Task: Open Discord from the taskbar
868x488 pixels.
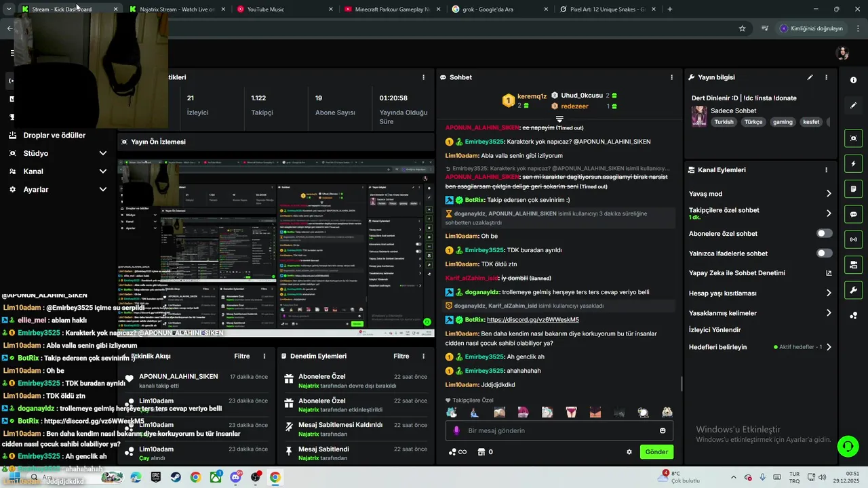Action: (x=236, y=477)
